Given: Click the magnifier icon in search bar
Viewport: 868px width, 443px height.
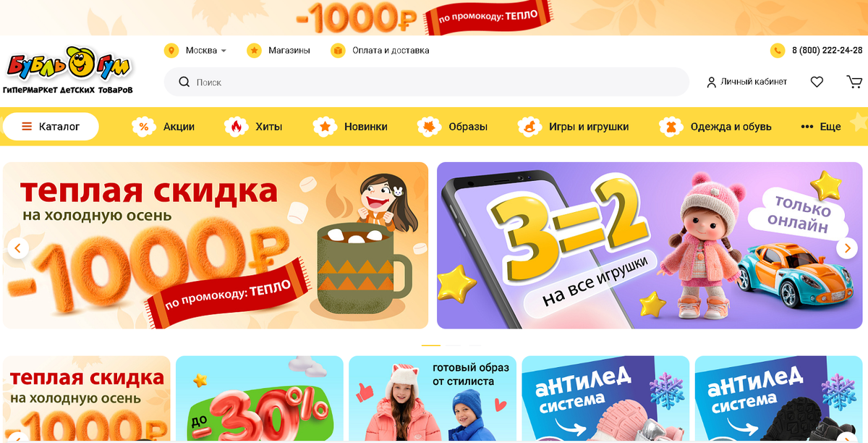Looking at the screenshot, I should pos(184,82).
